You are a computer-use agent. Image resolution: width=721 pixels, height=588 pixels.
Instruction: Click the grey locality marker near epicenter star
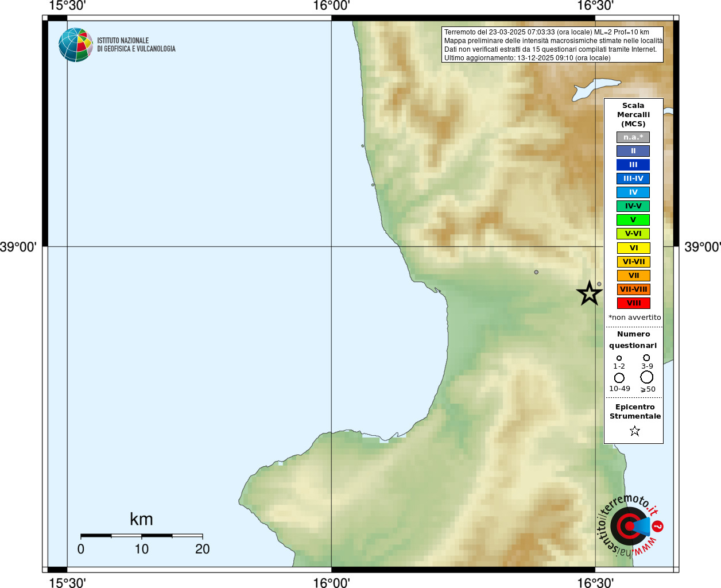pos(599,284)
